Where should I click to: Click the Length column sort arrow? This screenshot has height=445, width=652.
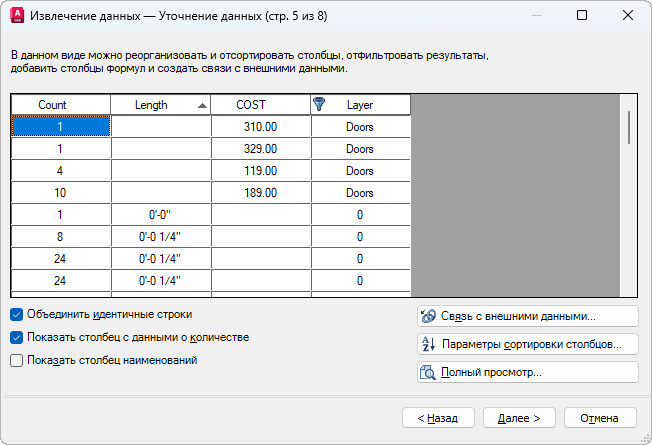click(202, 106)
